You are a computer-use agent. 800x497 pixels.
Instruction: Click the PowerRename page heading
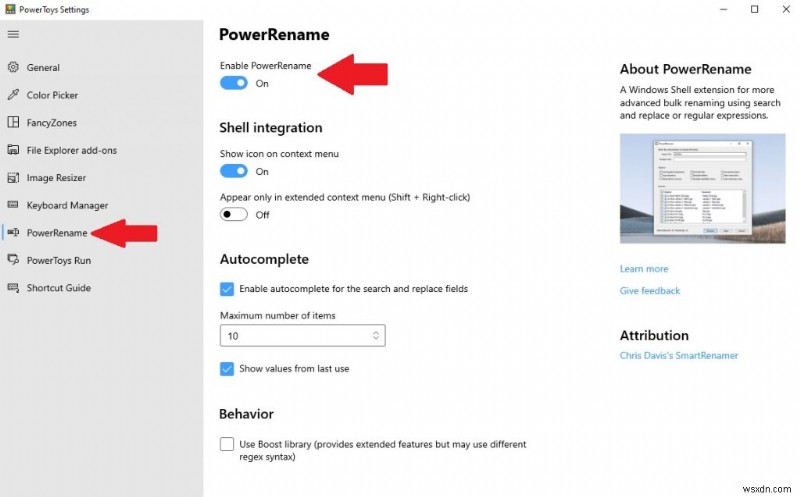[274, 35]
